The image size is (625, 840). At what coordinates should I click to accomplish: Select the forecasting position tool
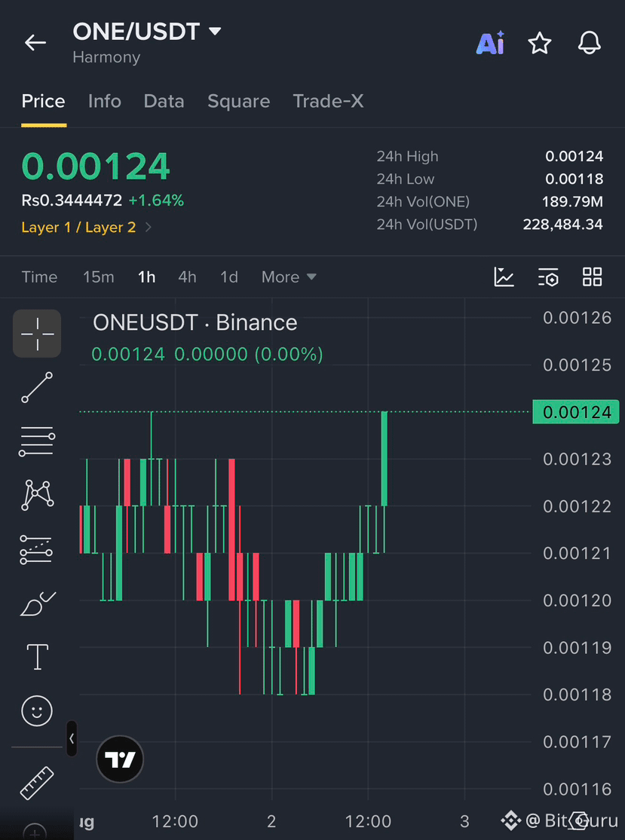36,550
